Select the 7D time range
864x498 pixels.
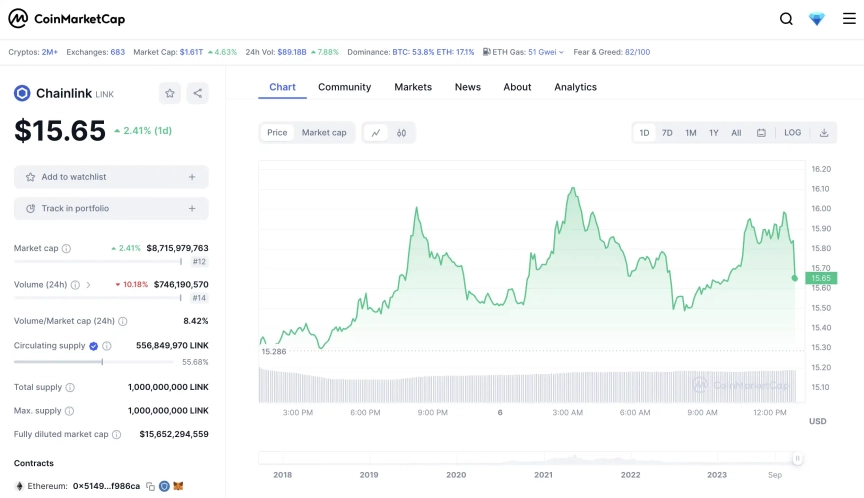pyautogui.click(x=667, y=132)
